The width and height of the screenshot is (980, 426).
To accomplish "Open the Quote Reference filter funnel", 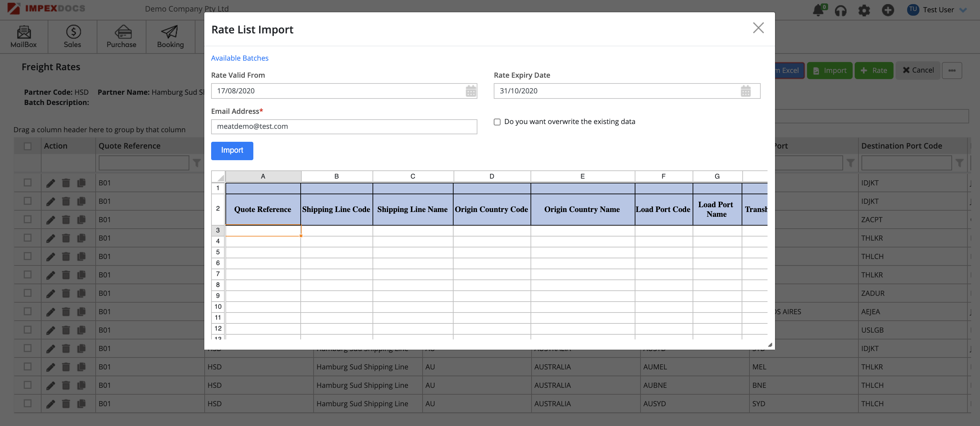I will (x=197, y=163).
